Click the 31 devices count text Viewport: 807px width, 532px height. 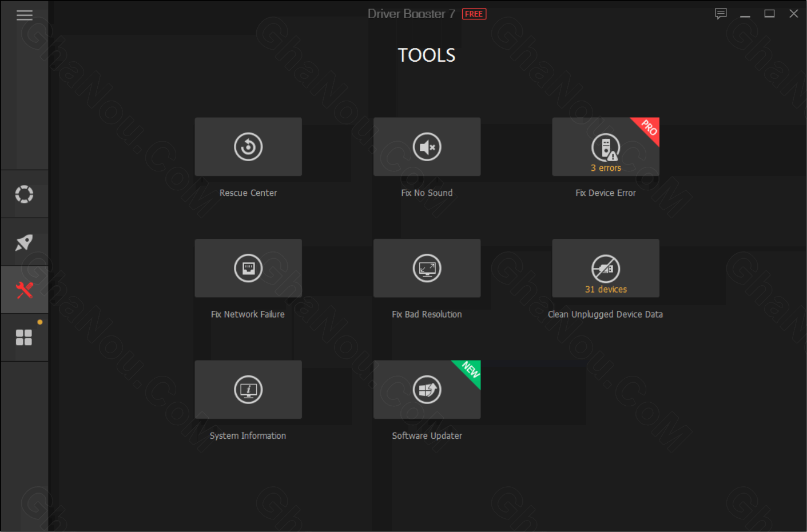(x=606, y=289)
